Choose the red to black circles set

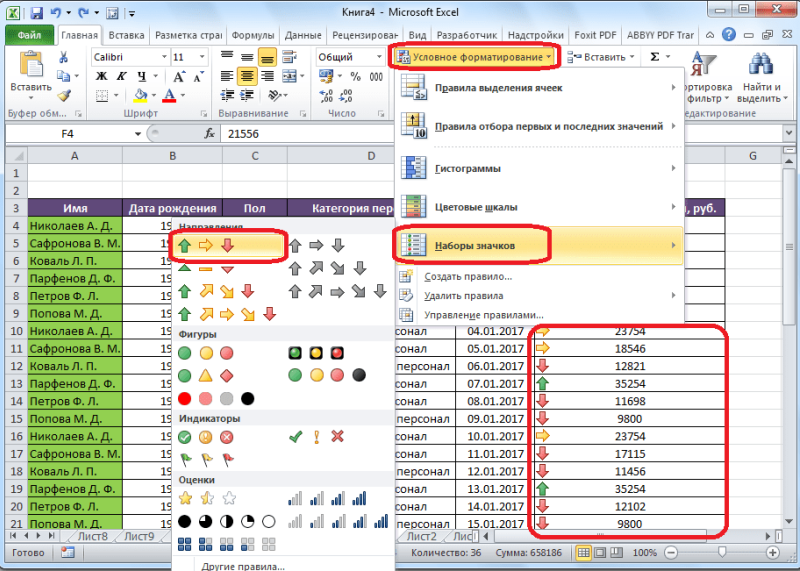click(216, 399)
